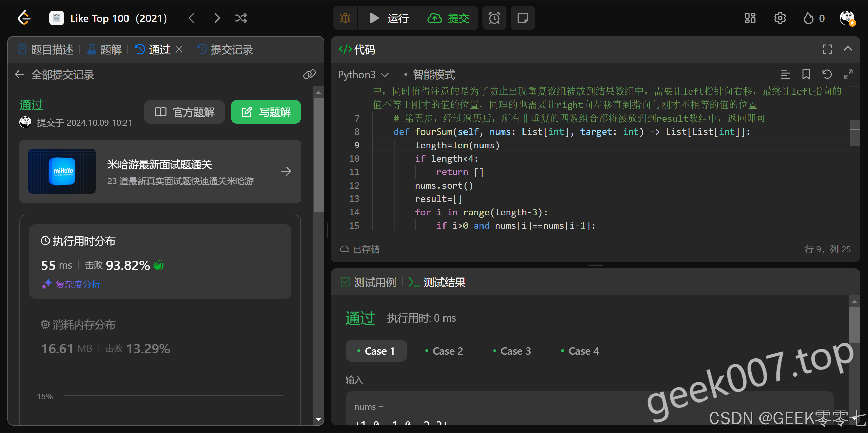
Task: Open the alarm timer icon
Action: click(x=494, y=18)
